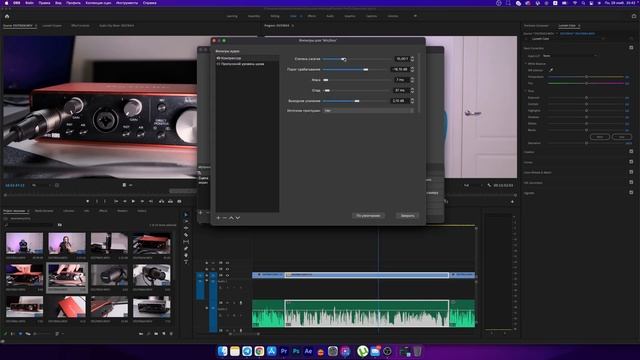Open workspace overflow chevrons menu

(415, 16)
